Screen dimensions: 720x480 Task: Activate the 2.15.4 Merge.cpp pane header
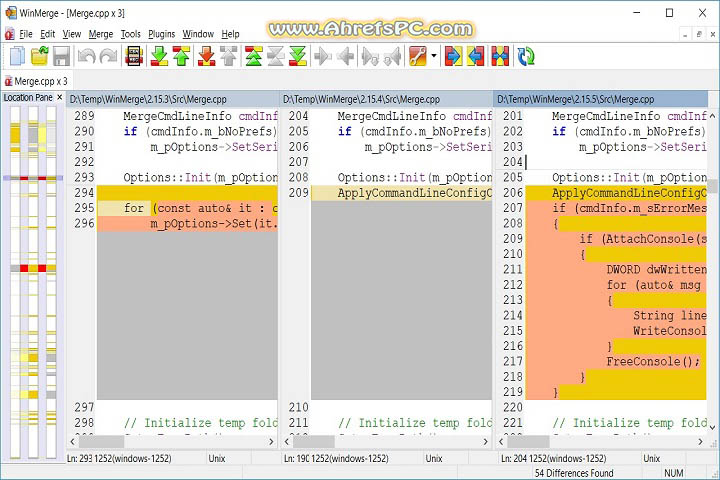point(387,99)
